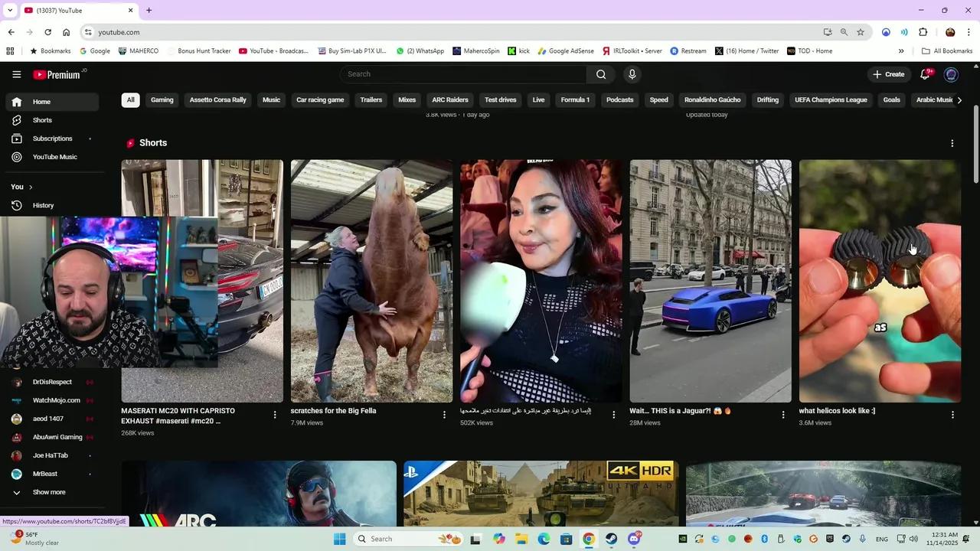
Task: Open Chrome extensions puzzle icon
Action: (x=923, y=32)
